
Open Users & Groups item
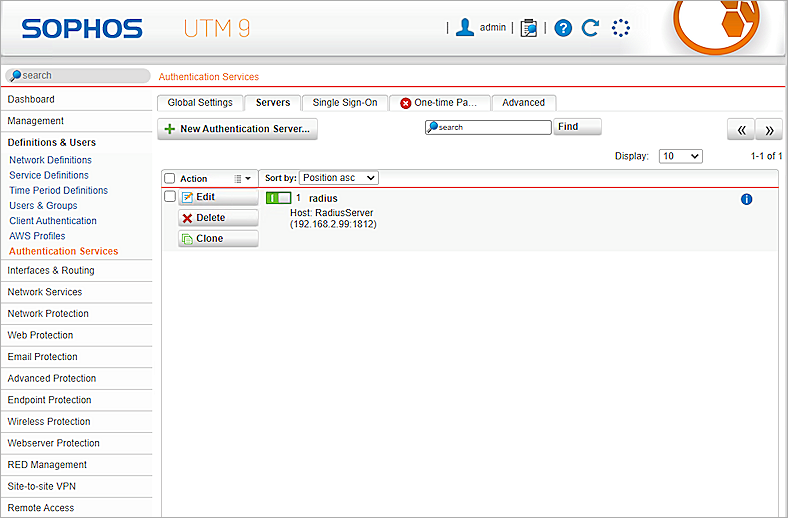tap(43, 205)
